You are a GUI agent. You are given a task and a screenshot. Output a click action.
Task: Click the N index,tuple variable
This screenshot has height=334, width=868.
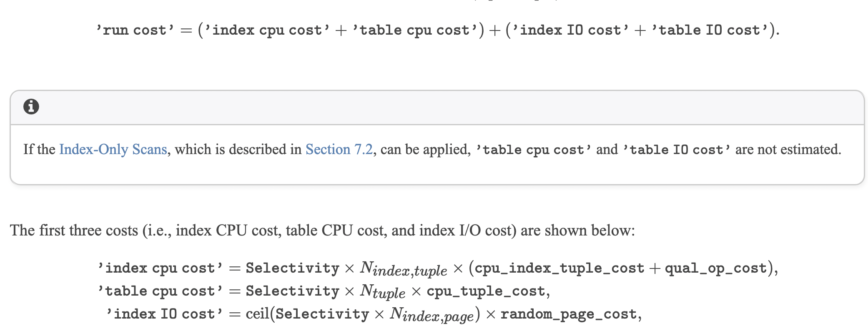point(403,269)
